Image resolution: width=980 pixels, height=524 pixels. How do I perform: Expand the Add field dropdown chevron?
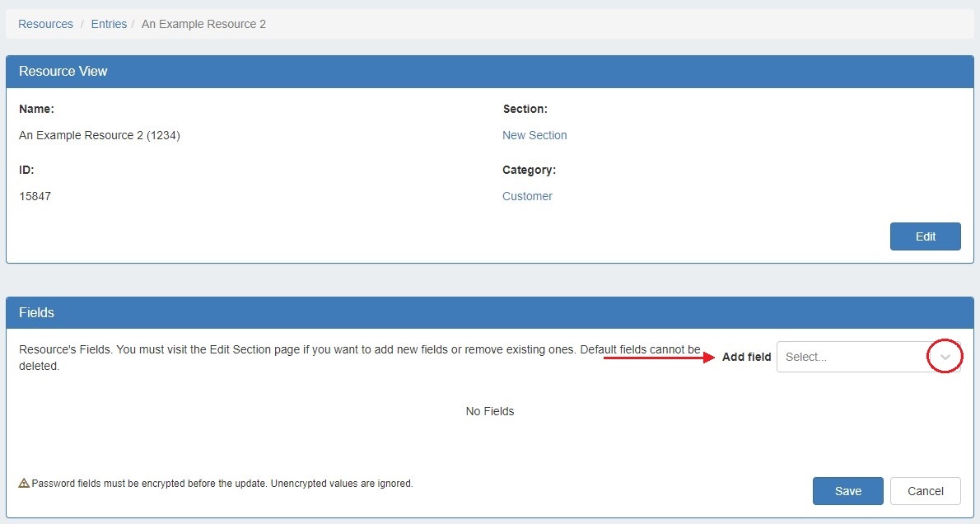pos(945,358)
